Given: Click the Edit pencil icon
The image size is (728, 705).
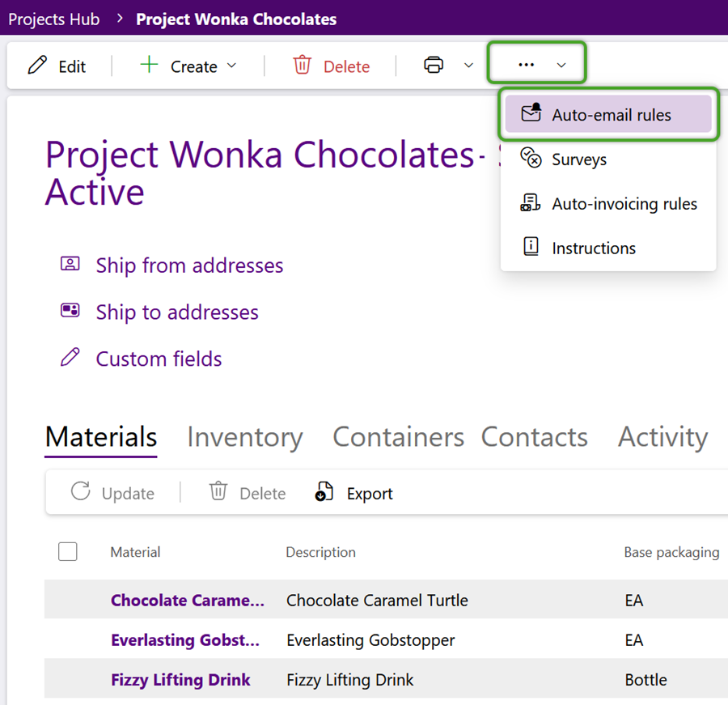Looking at the screenshot, I should pyautogui.click(x=37, y=65).
